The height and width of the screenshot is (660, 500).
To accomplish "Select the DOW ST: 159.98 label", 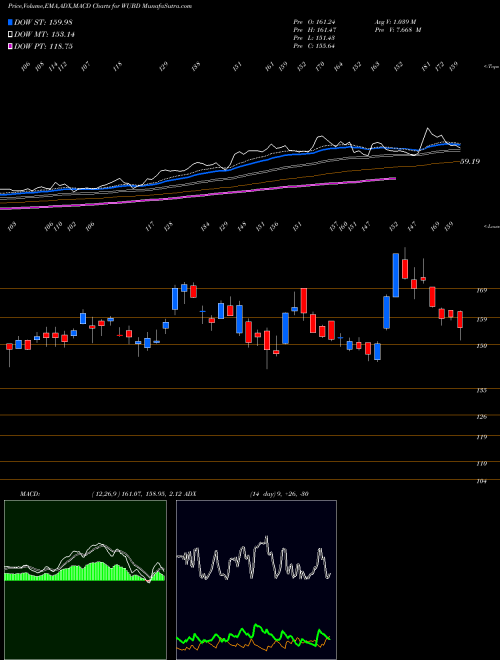I will coord(43,22).
